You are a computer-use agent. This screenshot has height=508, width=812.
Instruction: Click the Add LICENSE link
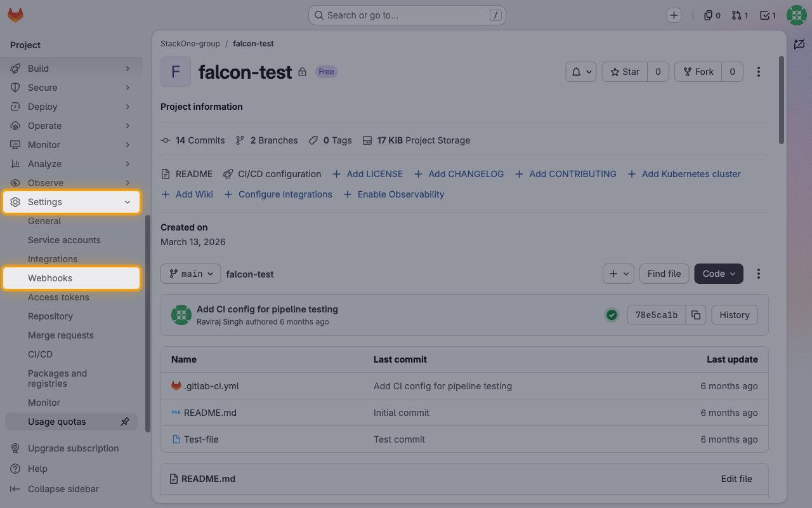368,174
